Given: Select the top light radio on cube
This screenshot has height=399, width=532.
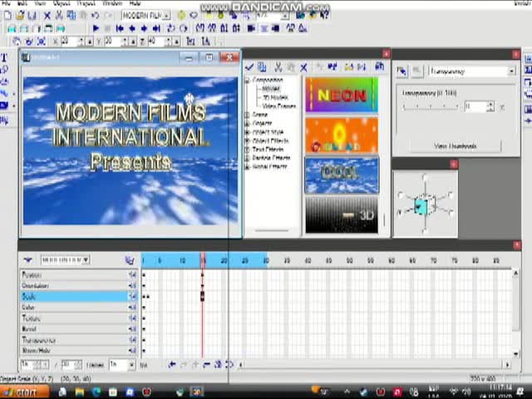Looking at the screenshot, I should (x=424, y=178).
